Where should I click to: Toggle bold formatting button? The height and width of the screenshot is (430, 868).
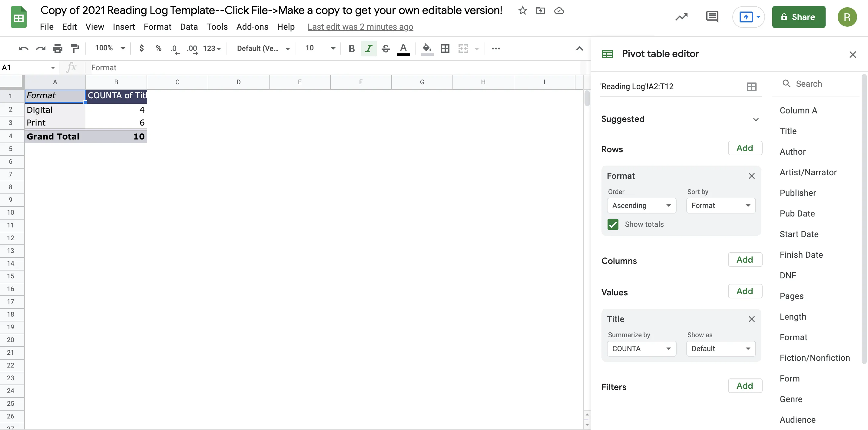point(351,49)
